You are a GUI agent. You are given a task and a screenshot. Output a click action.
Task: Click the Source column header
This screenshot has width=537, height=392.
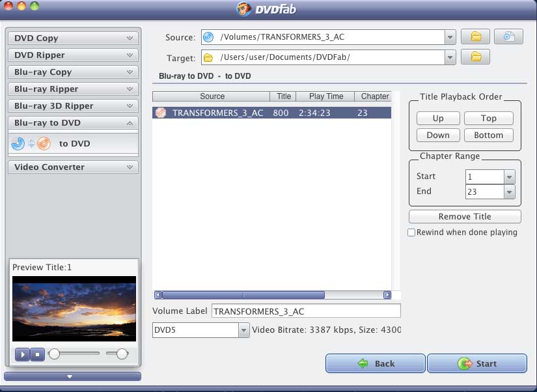coord(212,96)
